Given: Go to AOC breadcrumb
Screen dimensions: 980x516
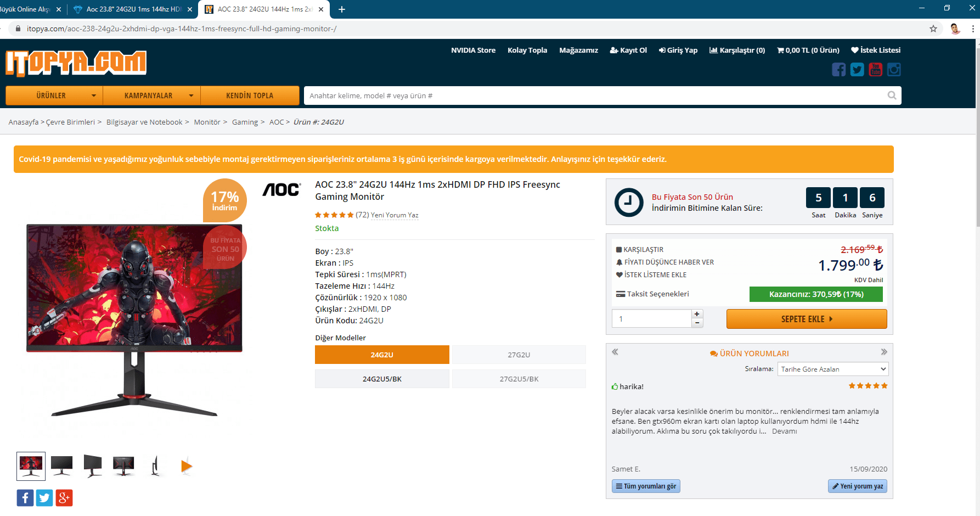Looking at the screenshot, I should click(x=277, y=122).
